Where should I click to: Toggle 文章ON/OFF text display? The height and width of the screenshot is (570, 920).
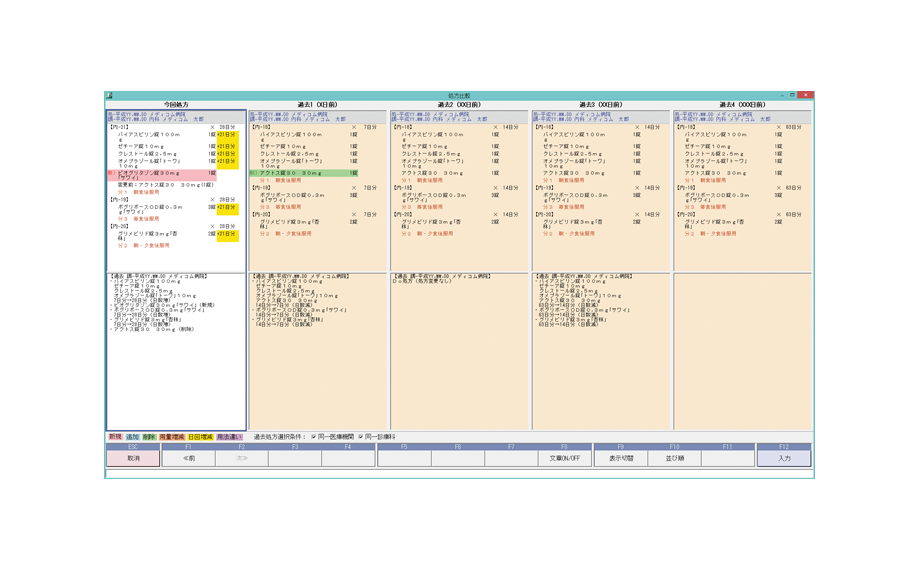click(564, 458)
